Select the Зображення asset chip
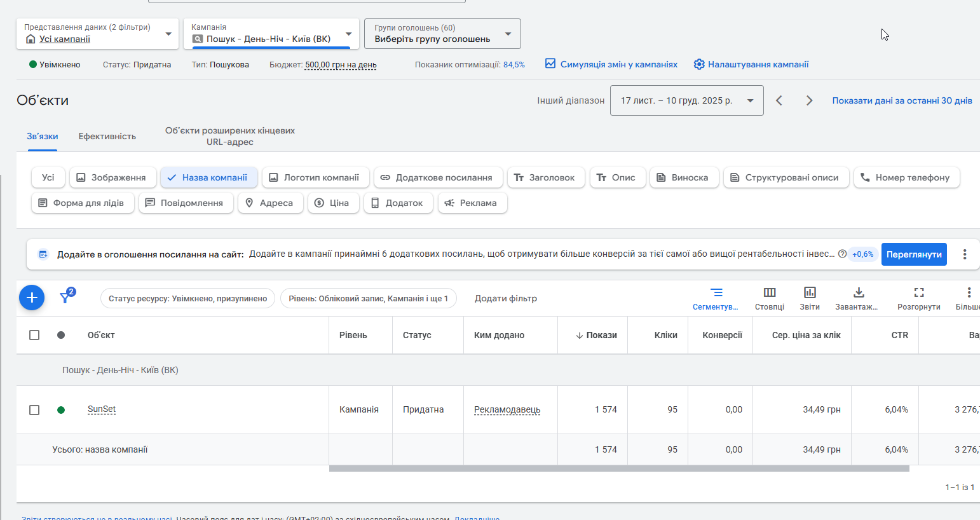This screenshot has width=980, height=520. (113, 177)
